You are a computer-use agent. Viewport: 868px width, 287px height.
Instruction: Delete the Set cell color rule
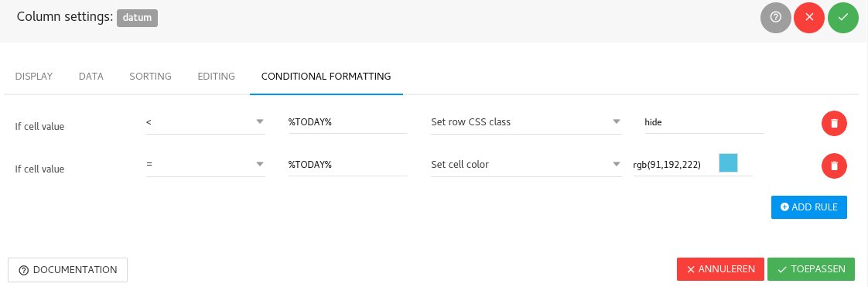pos(834,166)
